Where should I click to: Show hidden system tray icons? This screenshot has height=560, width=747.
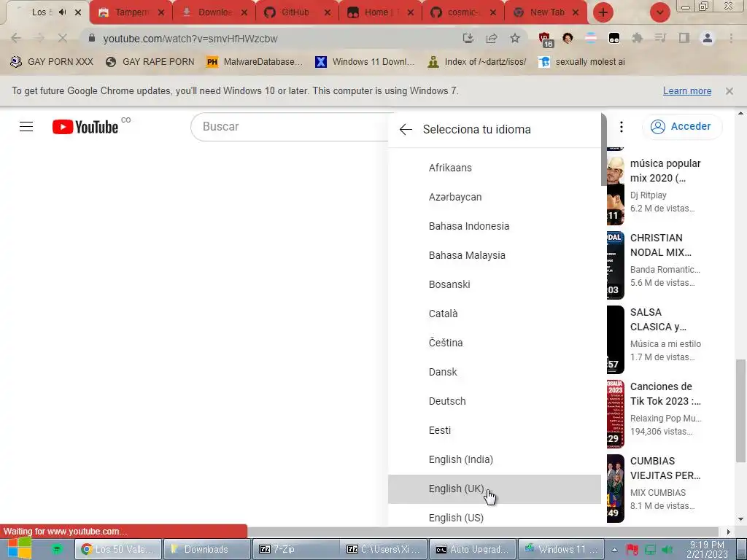(x=614, y=550)
